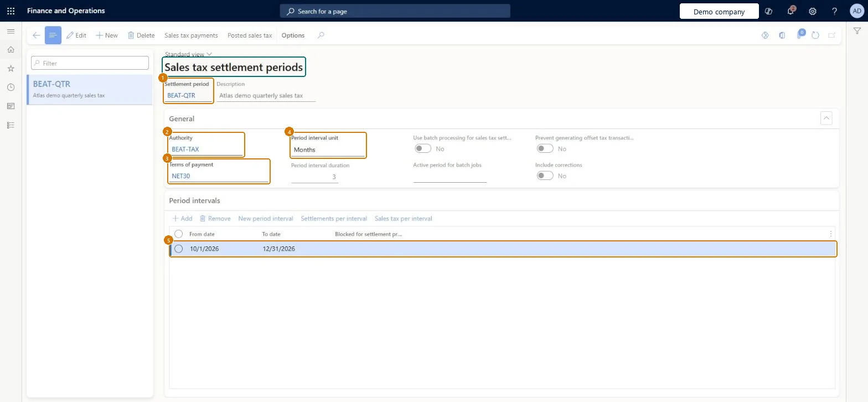Screen dimensions: 868x402
Task: Open the Copilot icon in header
Action: point(768,11)
